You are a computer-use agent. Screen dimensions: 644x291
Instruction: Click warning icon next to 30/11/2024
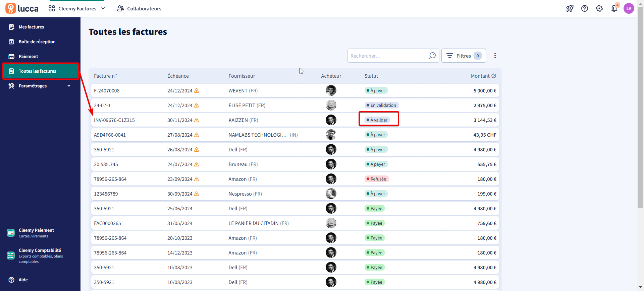[197, 120]
